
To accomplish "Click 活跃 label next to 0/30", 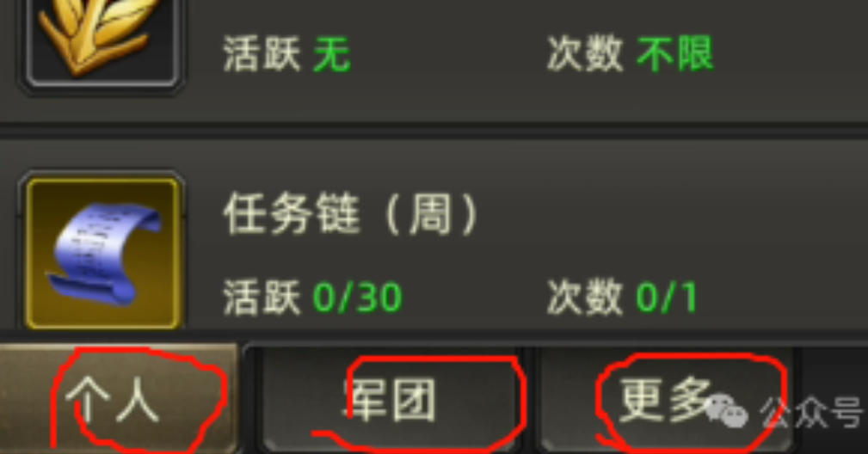I will (x=262, y=298).
